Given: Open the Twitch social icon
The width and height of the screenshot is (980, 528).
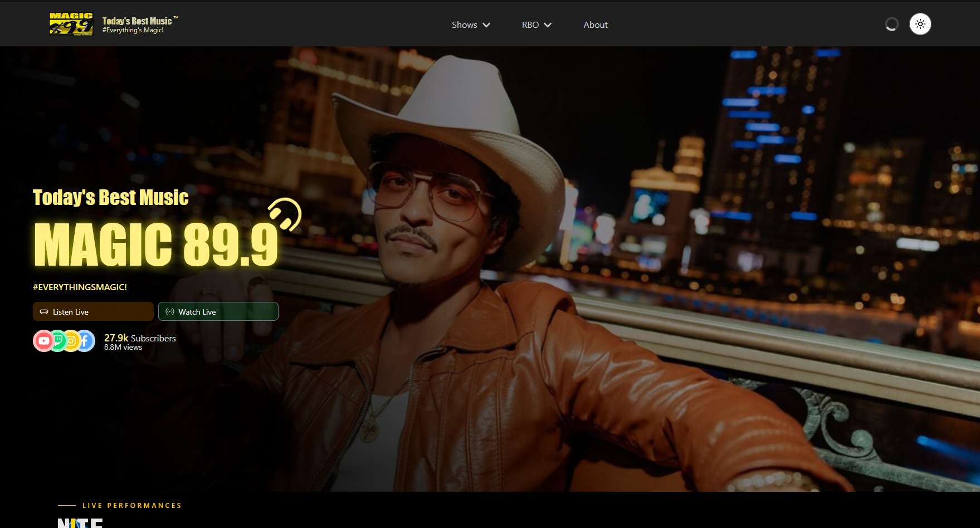Looking at the screenshot, I should coord(58,341).
